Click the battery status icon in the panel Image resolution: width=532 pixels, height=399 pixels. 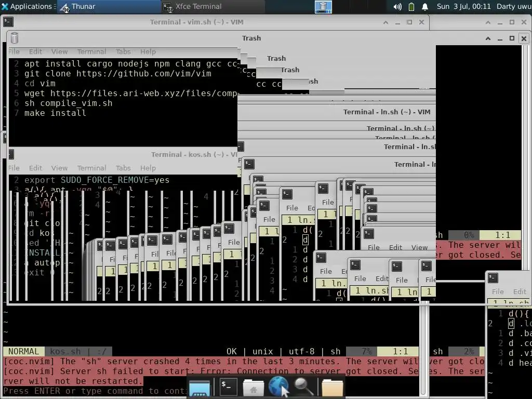click(411, 6)
